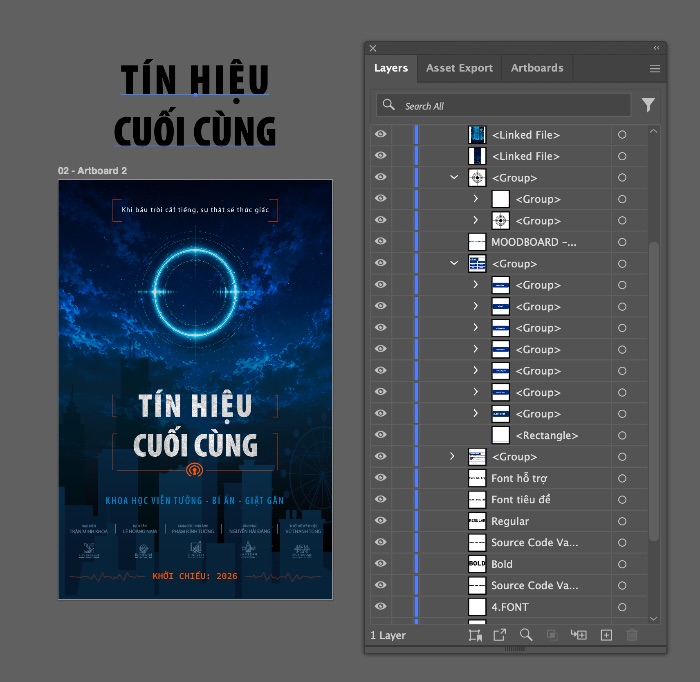This screenshot has width=700, height=682.
Task: Hide the Font hỗ trợ layer
Action: [380, 477]
